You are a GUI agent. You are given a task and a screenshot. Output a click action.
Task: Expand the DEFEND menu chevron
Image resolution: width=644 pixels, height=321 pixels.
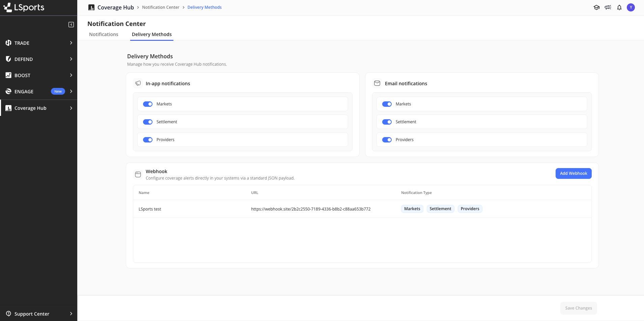(71, 59)
